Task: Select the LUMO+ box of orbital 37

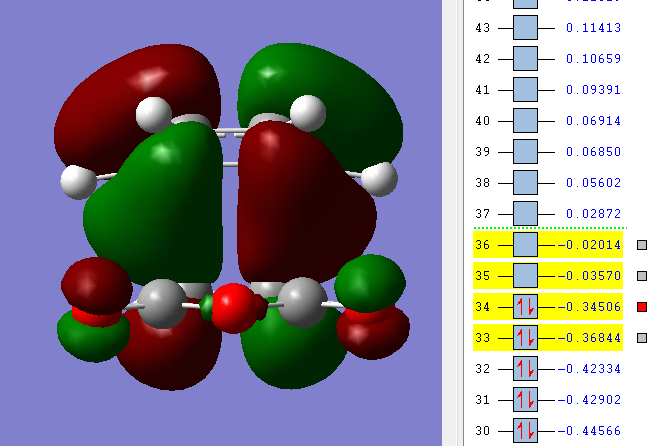Action: pyautogui.click(x=525, y=214)
